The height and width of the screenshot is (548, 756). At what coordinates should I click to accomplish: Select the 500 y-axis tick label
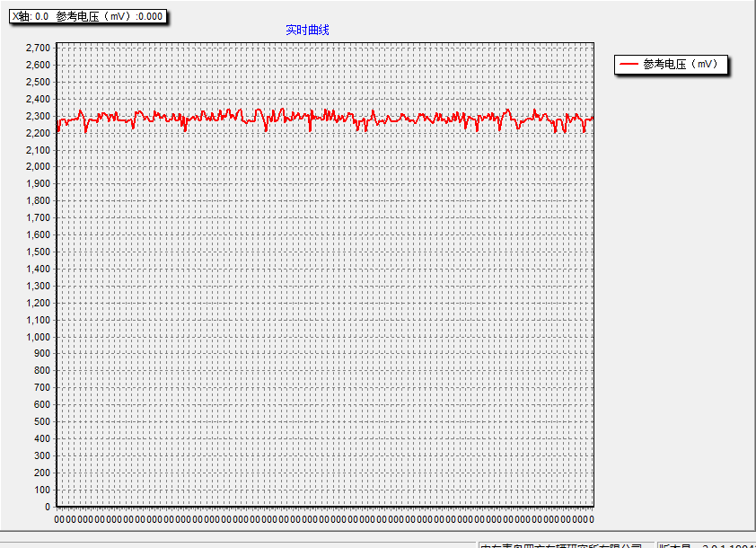coord(42,421)
